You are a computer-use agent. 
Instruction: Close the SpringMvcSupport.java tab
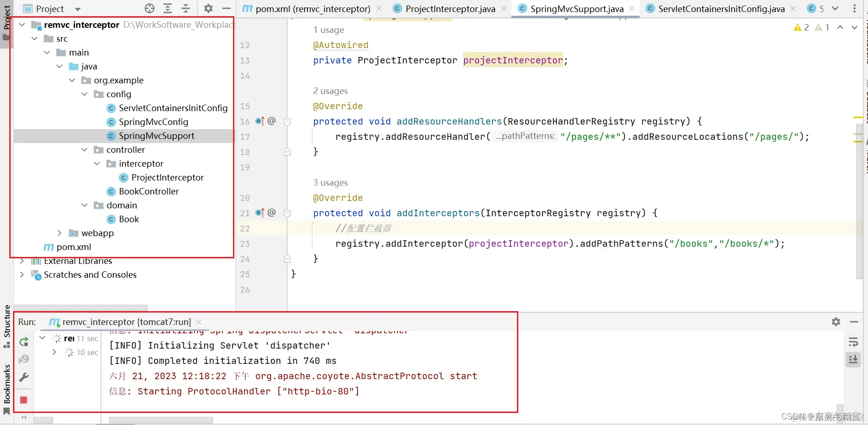click(632, 9)
